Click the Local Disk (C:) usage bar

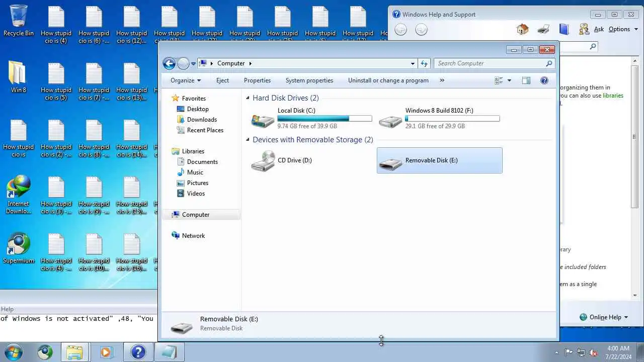coord(325,119)
